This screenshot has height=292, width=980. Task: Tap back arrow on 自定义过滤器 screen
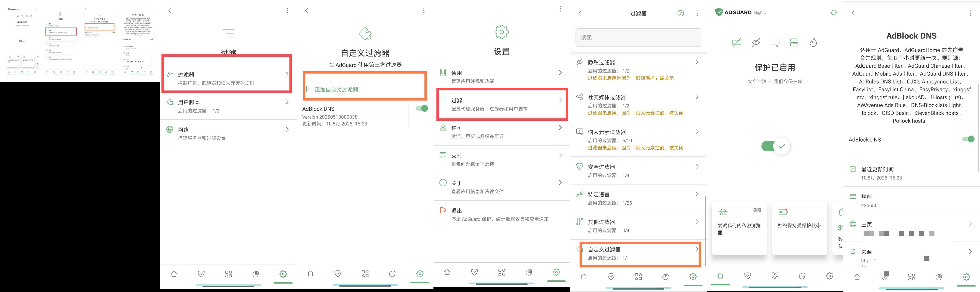coord(307,10)
